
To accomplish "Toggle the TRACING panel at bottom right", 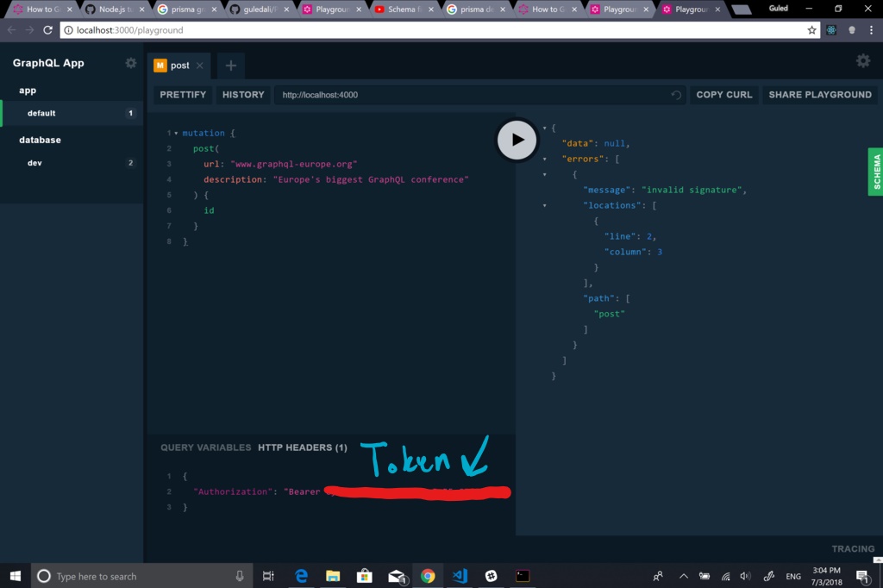I will click(x=852, y=548).
